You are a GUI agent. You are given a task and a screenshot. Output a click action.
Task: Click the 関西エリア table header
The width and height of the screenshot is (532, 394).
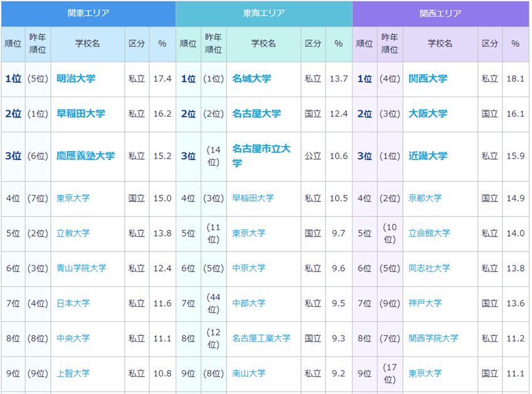[x=440, y=14]
